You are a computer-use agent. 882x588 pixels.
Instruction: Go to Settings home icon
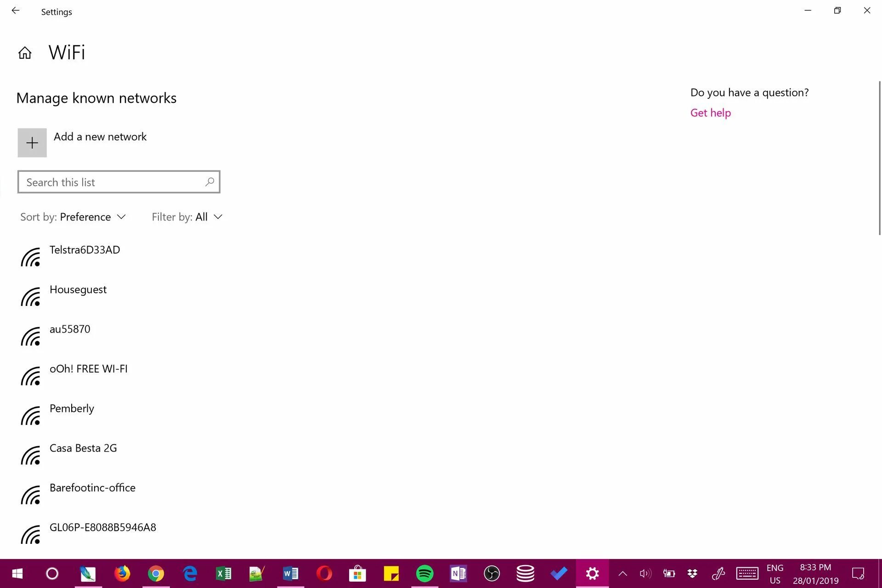click(25, 53)
